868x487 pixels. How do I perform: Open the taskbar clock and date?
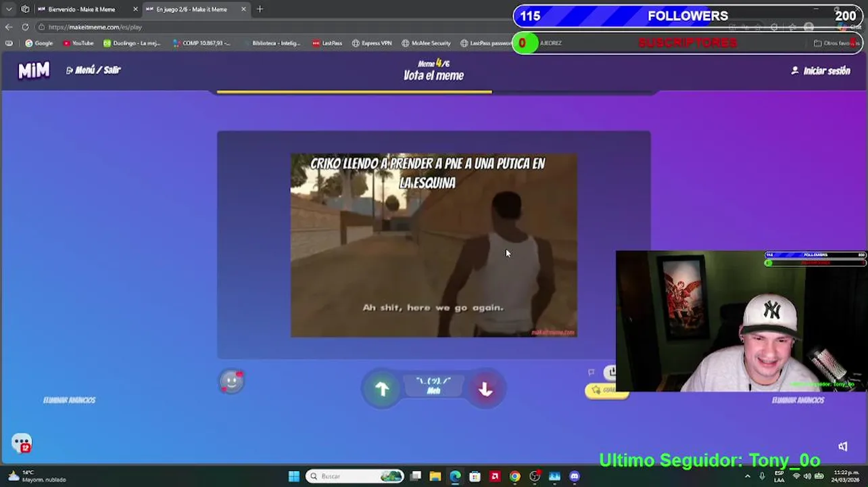coord(846,476)
